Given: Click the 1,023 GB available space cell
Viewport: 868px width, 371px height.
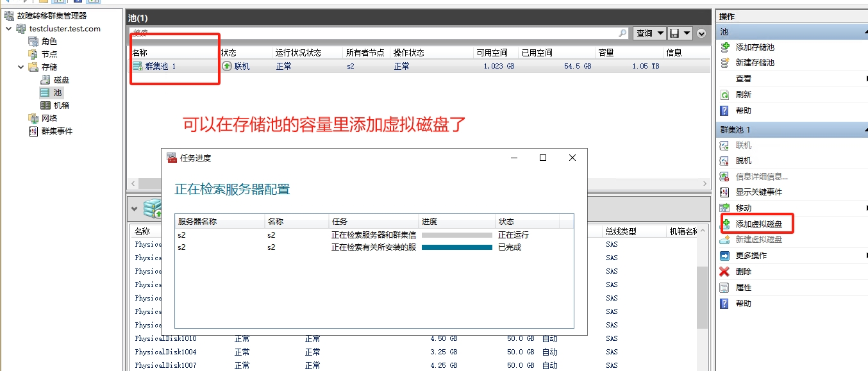Looking at the screenshot, I should click(499, 66).
